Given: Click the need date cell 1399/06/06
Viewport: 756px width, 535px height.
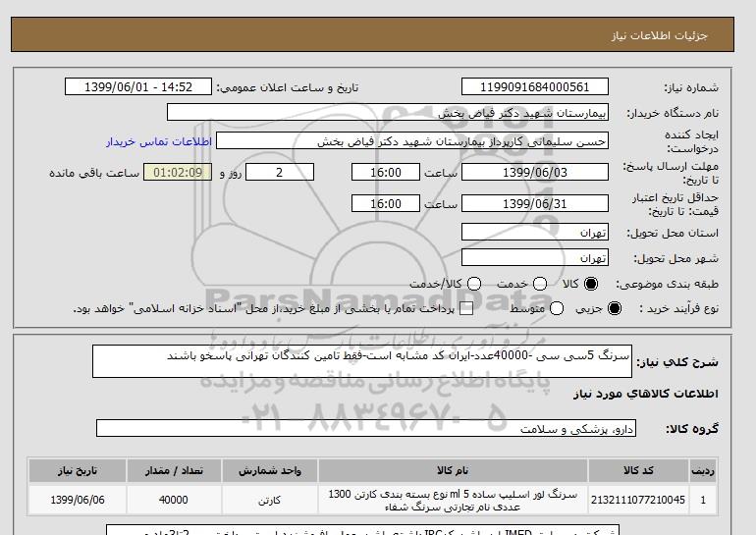Looking at the screenshot, I should tap(78, 500).
